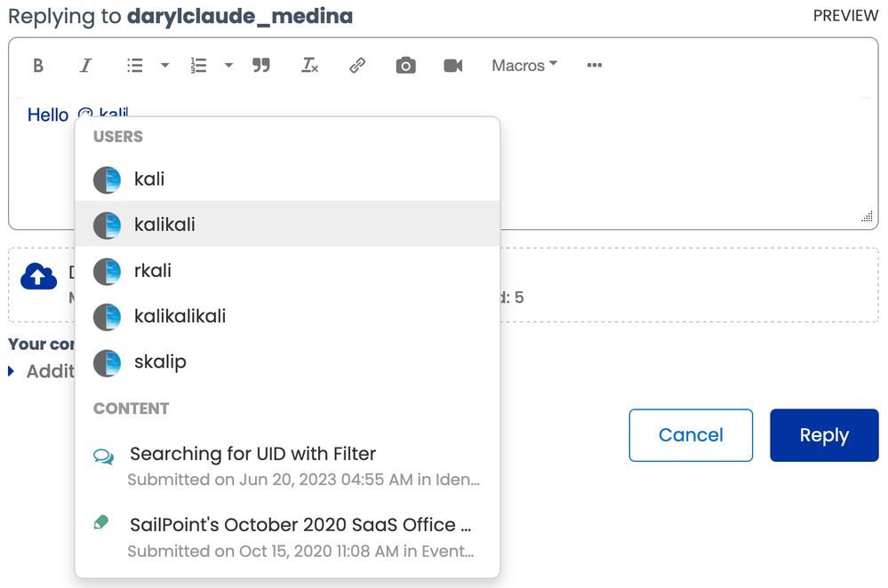
Task: Insert a photo with camera icon
Action: coord(405,66)
